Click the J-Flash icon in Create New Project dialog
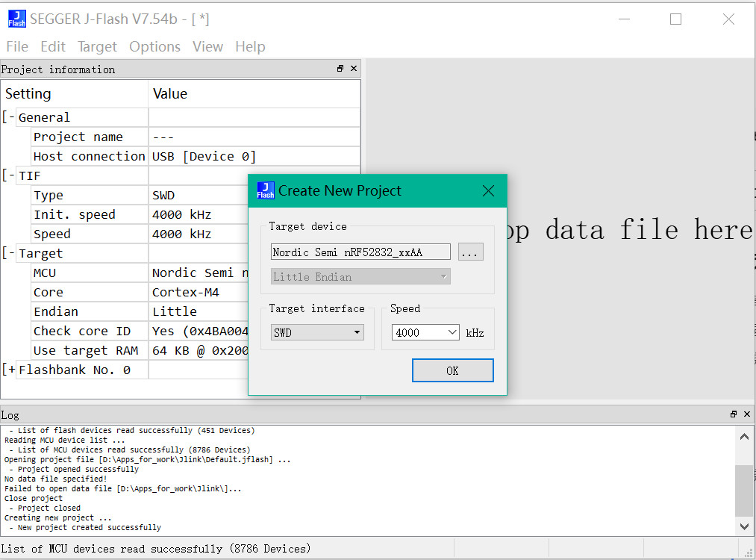The image size is (756, 560). (266, 190)
